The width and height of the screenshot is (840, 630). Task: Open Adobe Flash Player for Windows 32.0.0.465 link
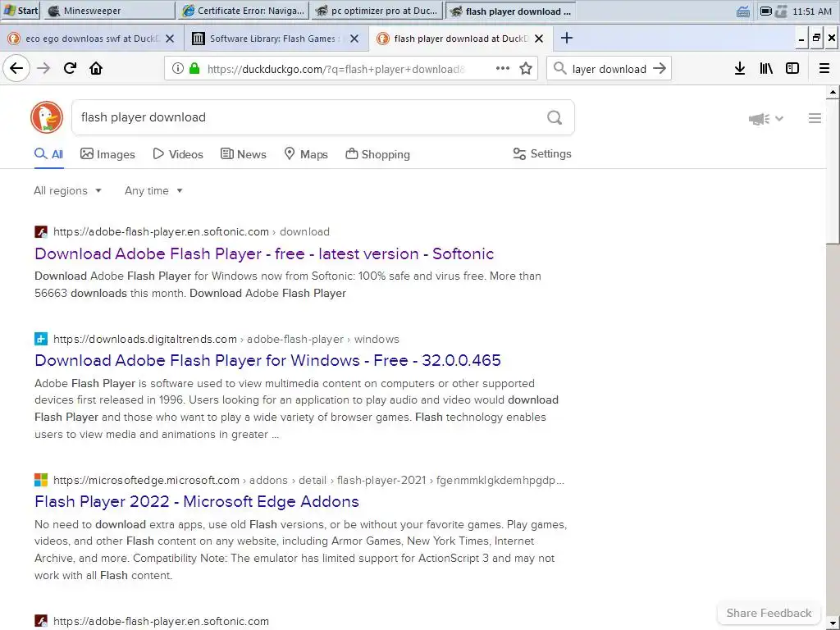pos(267,361)
